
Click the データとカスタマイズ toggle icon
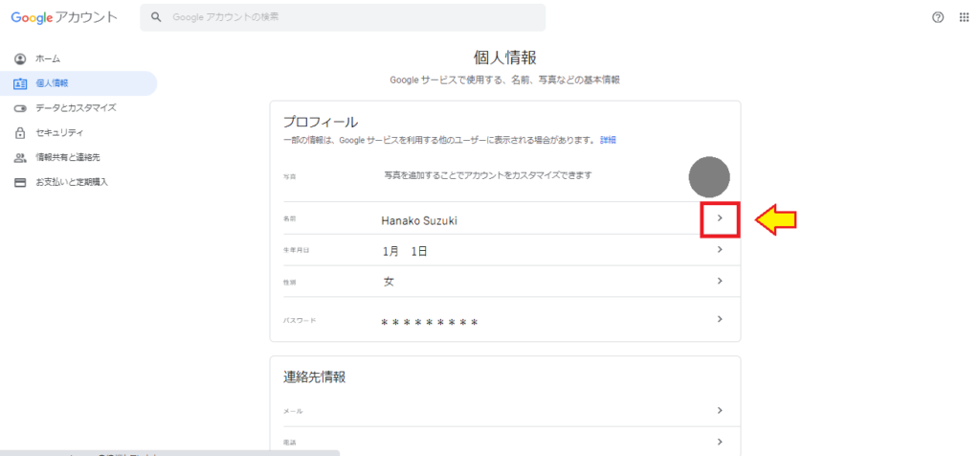click(20, 108)
